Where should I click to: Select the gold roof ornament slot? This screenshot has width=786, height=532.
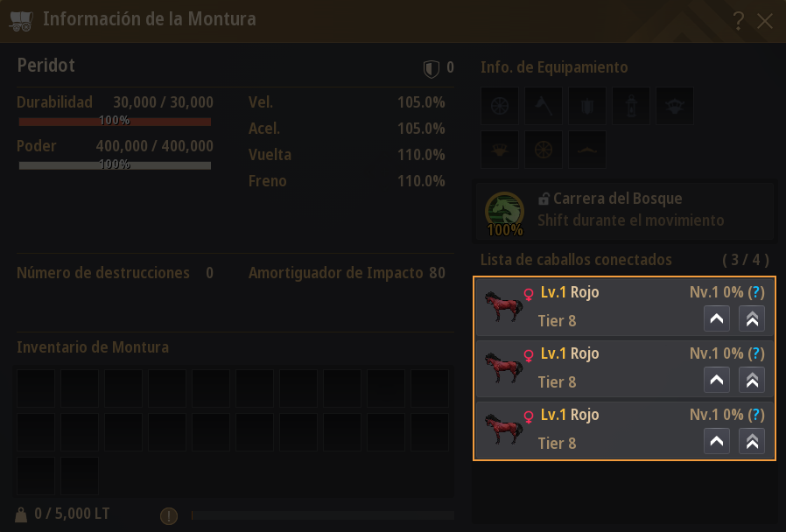click(x=587, y=150)
